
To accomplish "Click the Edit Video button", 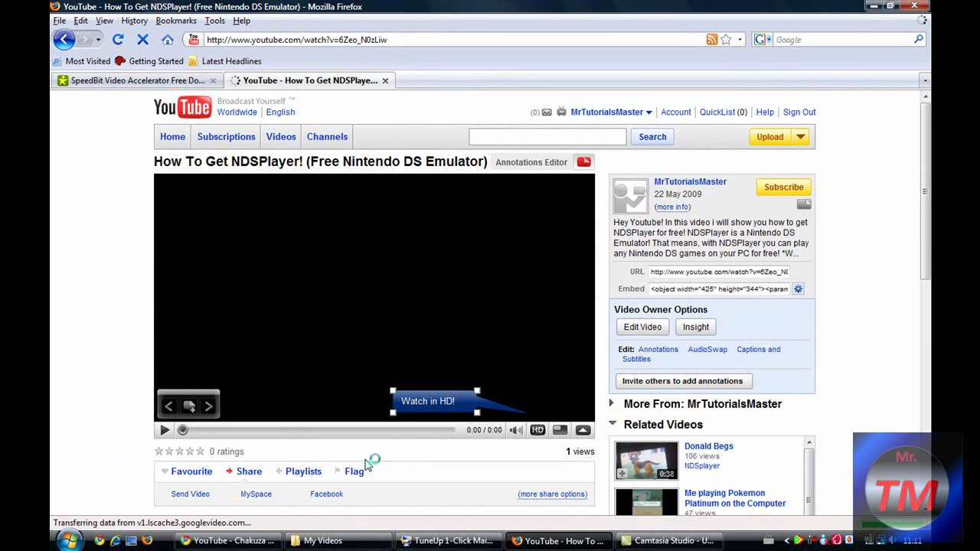I will coord(642,327).
